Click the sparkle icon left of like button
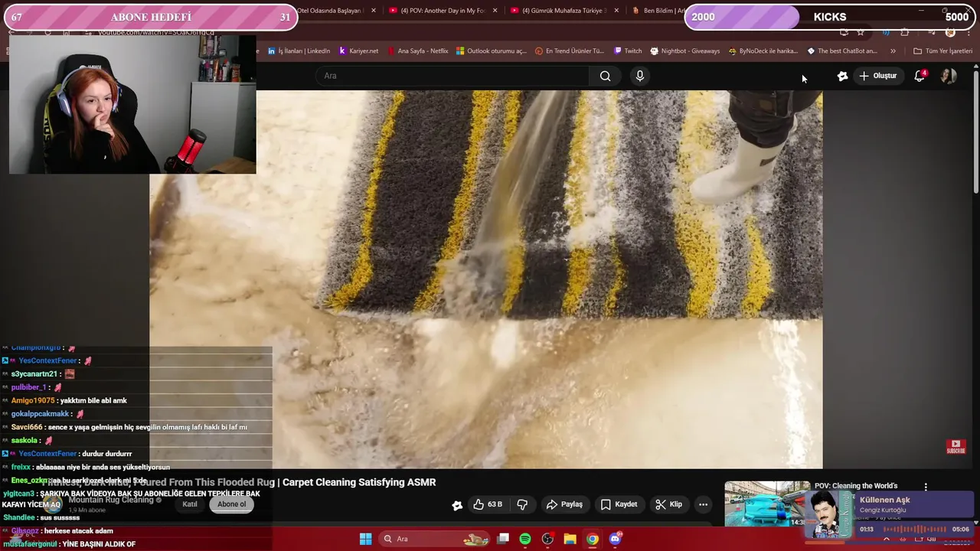Screen dimensions: 980x551 click(457, 505)
